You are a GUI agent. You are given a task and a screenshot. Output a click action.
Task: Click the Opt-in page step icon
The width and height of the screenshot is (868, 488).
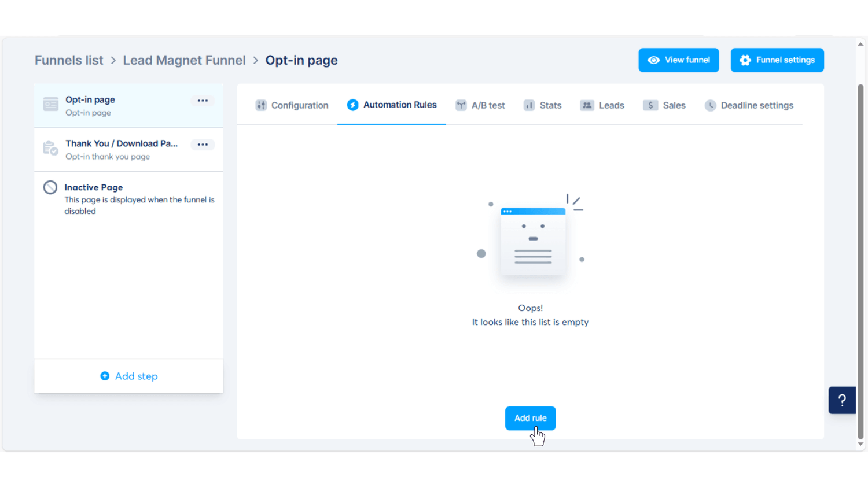[x=51, y=104]
